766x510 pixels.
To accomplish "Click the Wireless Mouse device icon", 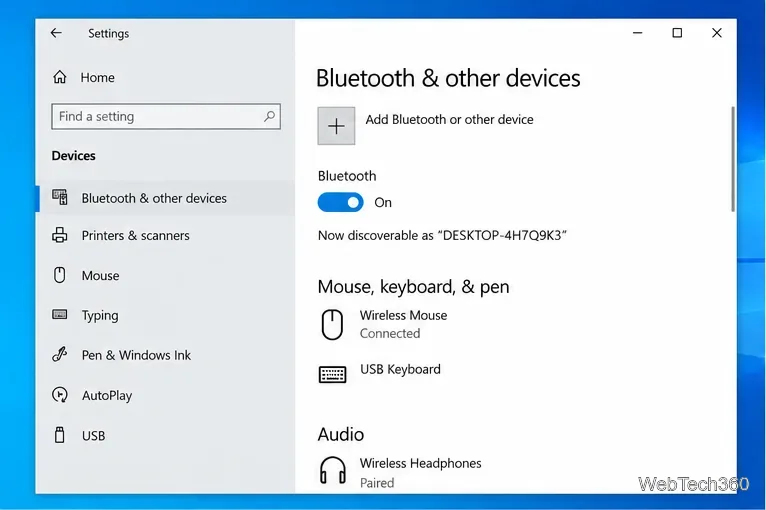I will coord(332,324).
